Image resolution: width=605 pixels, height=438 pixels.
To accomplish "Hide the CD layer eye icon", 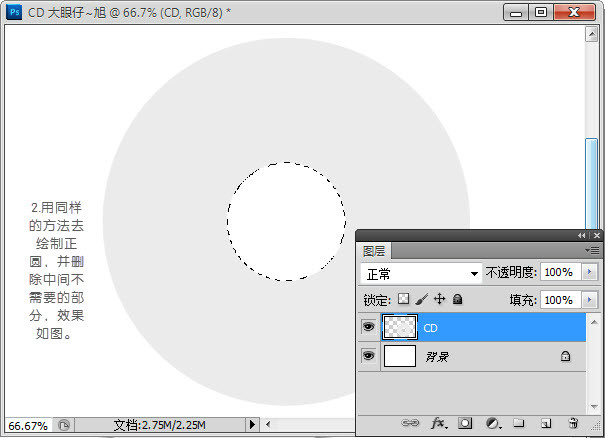I will pyautogui.click(x=368, y=327).
